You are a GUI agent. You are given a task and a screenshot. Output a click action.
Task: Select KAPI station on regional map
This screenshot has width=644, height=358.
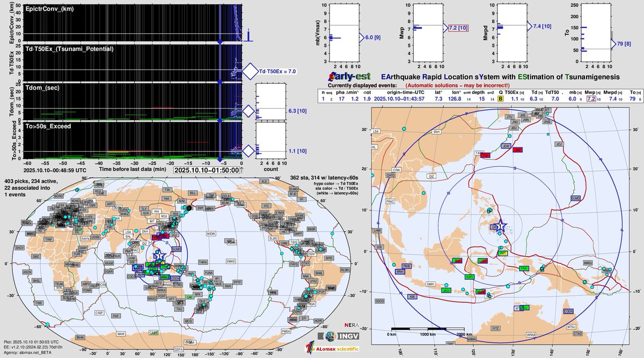(x=470, y=277)
